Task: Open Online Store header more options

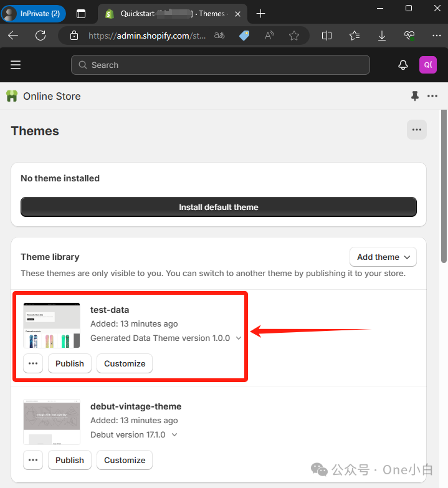Action: coord(432,96)
